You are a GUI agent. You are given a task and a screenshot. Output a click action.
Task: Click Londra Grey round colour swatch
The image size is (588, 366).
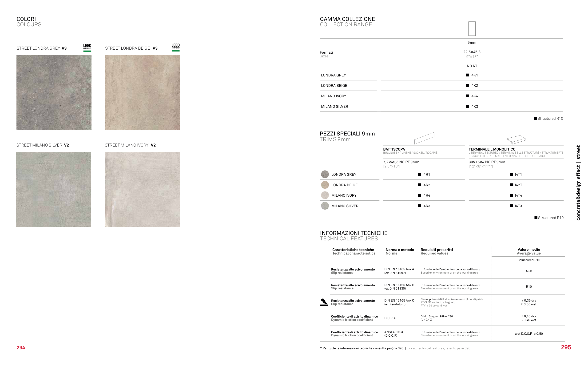click(325, 174)
